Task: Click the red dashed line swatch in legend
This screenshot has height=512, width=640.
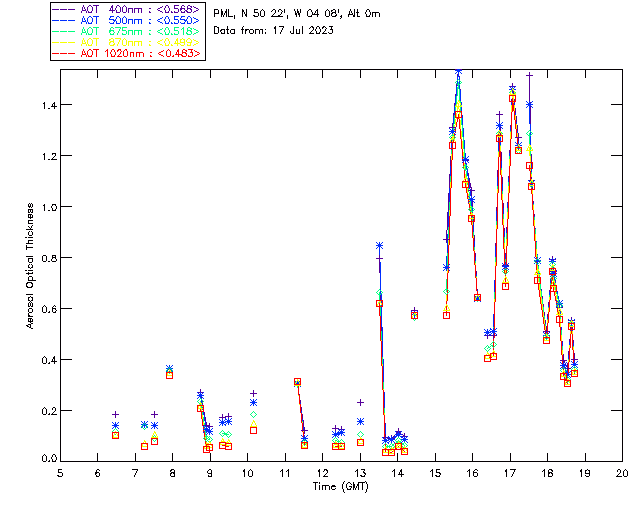Action: [x=64, y=54]
